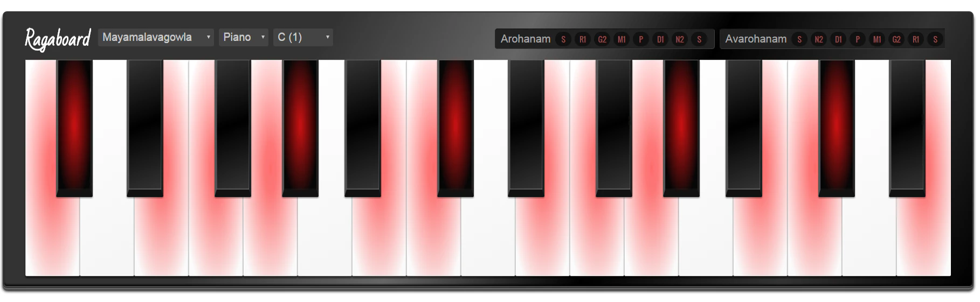Image resolution: width=980 pixels, height=302 pixels.
Task: Open the Piano instrument dropdown
Action: [x=244, y=37]
